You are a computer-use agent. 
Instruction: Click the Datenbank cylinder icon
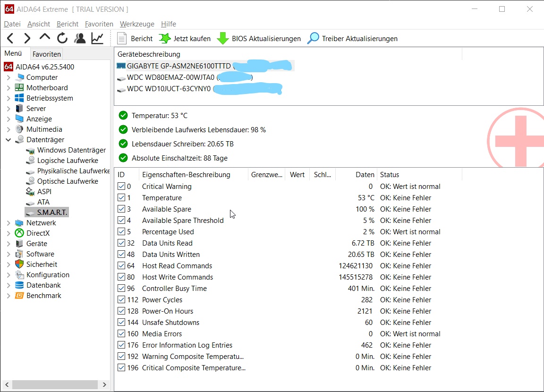tap(19, 285)
